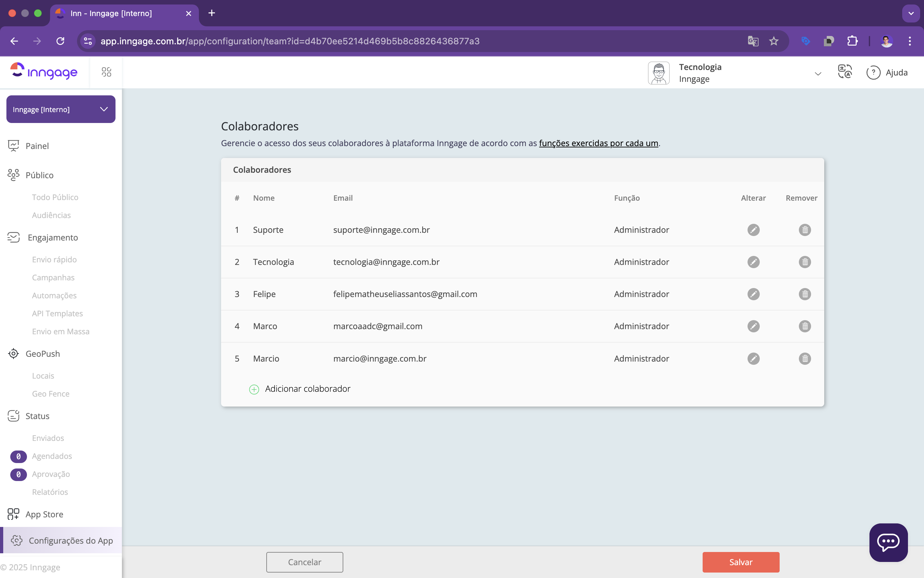Open the apps grid icon beside logo
Screen dimensions: 924x578
pyautogui.click(x=107, y=72)
